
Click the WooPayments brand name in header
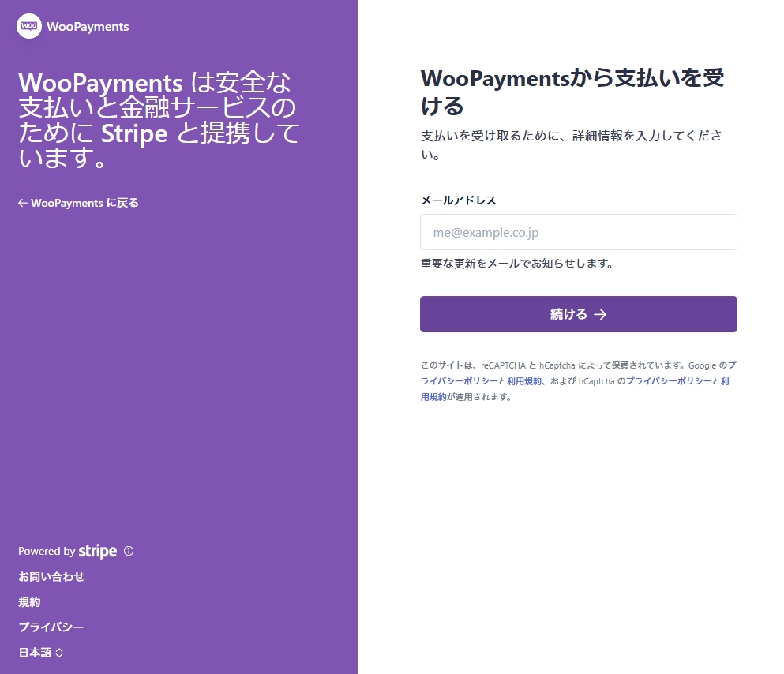[x=88, y=27]
